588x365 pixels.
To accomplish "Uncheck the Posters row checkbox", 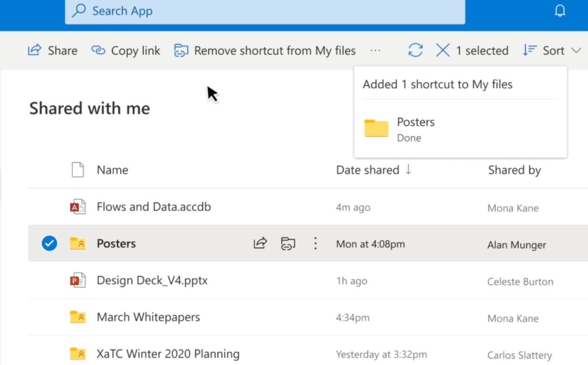I will coord(49,244).
